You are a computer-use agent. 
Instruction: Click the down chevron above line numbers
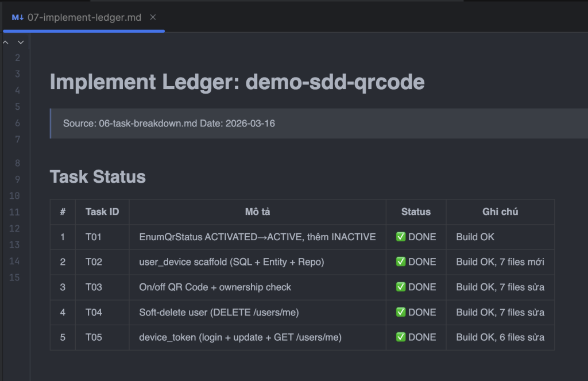coord(21,42)
